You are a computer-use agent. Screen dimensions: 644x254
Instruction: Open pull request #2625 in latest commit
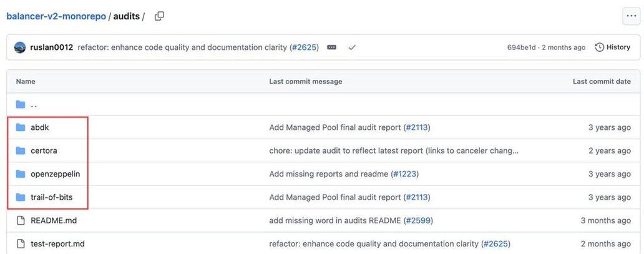[304, 47]
